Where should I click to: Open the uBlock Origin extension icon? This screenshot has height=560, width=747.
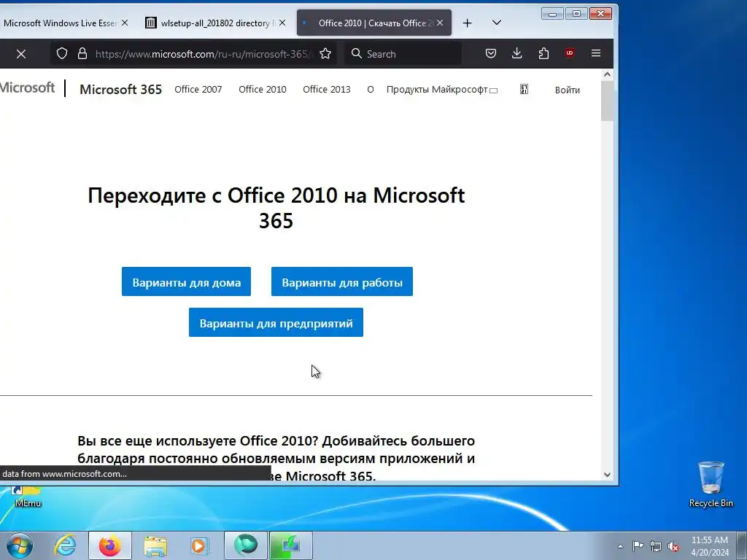[569, 52]
